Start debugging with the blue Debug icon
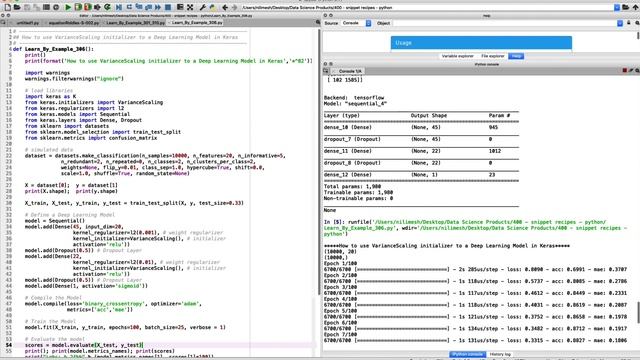This screenshot has width=640, height=360. coord(119,7)
